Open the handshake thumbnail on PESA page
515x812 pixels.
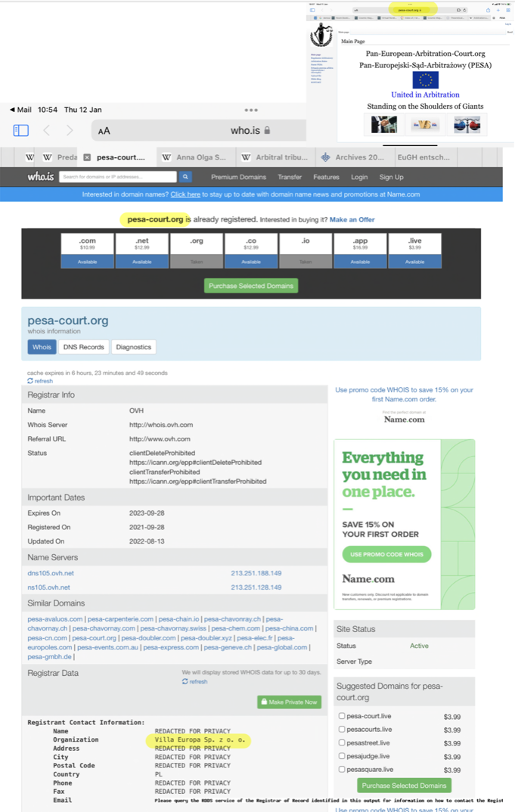click(384, 125)
